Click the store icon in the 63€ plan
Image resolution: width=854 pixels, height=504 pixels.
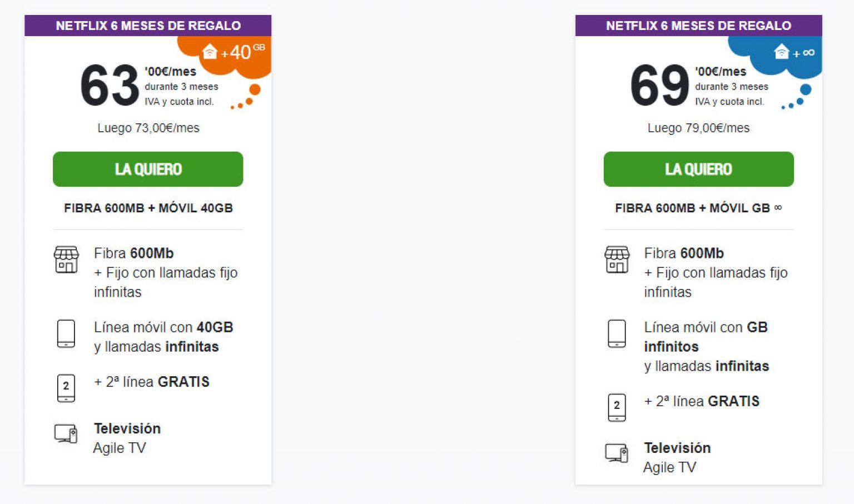66,260
